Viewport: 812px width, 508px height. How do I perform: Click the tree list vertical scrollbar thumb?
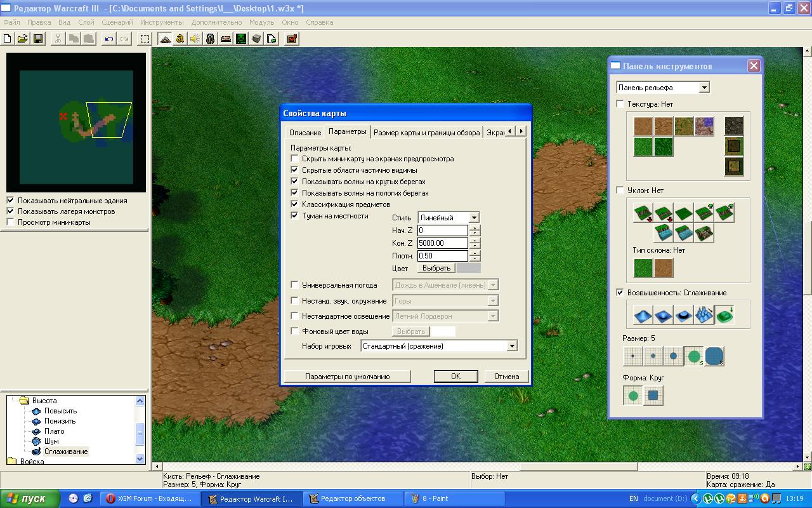140,434
